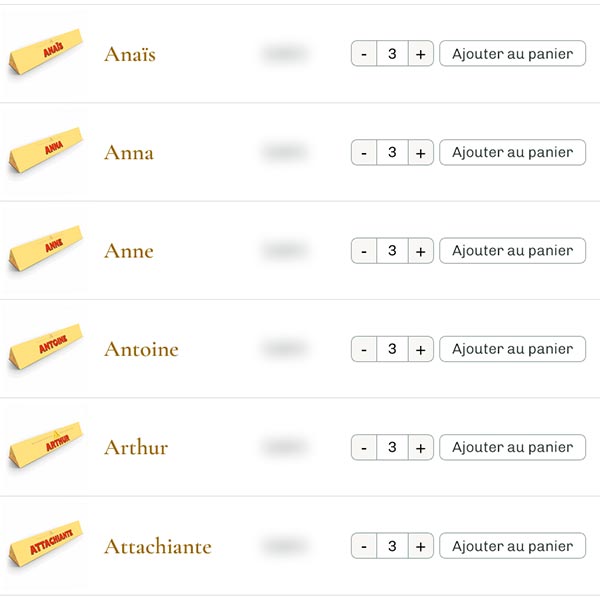Click Ajouter au panier for Attachiante

click(x=512, y=546)
